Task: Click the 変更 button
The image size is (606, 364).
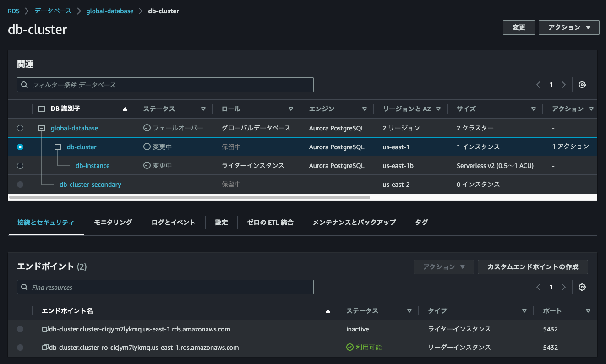Action: 519,27
